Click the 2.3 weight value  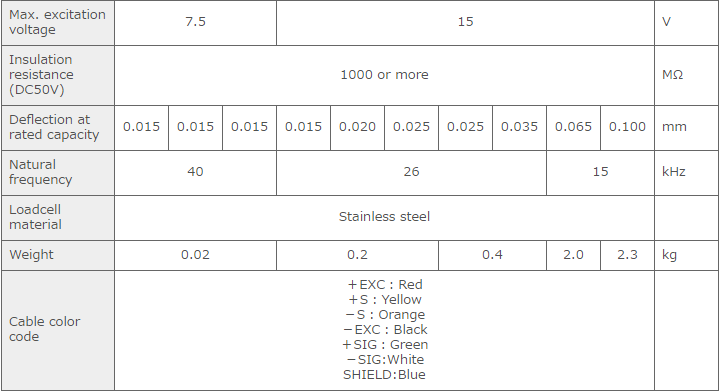tap(627, 255)
